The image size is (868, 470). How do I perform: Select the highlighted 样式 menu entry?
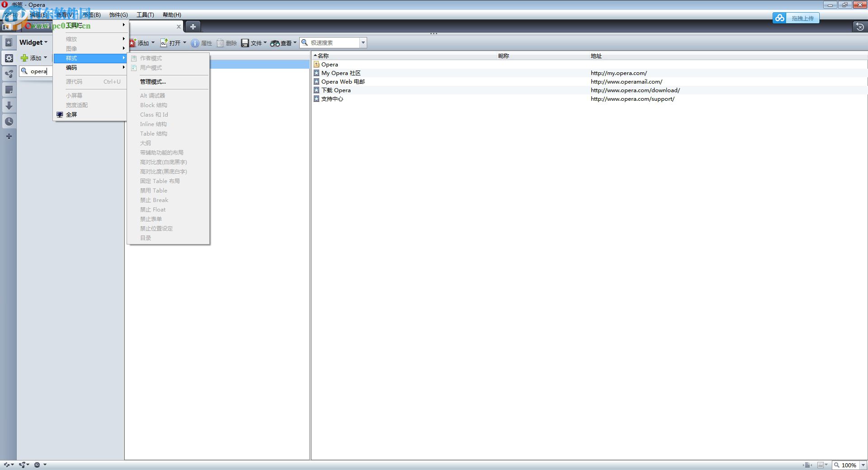[x=90, y=58]
